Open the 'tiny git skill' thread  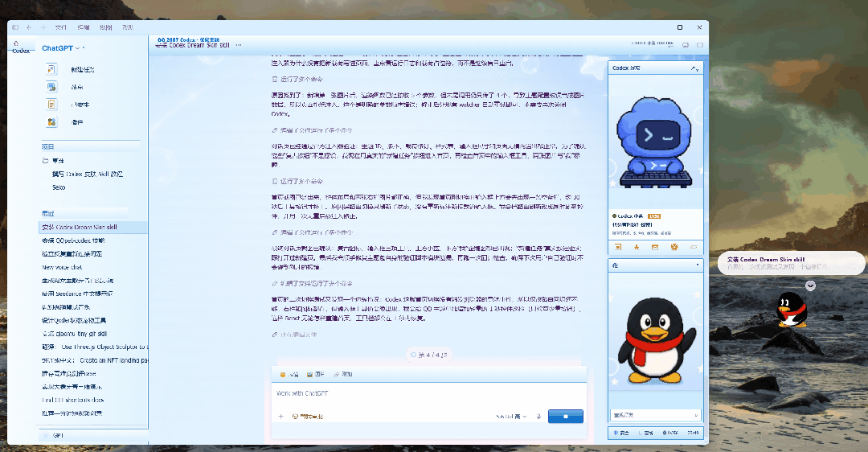click(x=74, y=334)
